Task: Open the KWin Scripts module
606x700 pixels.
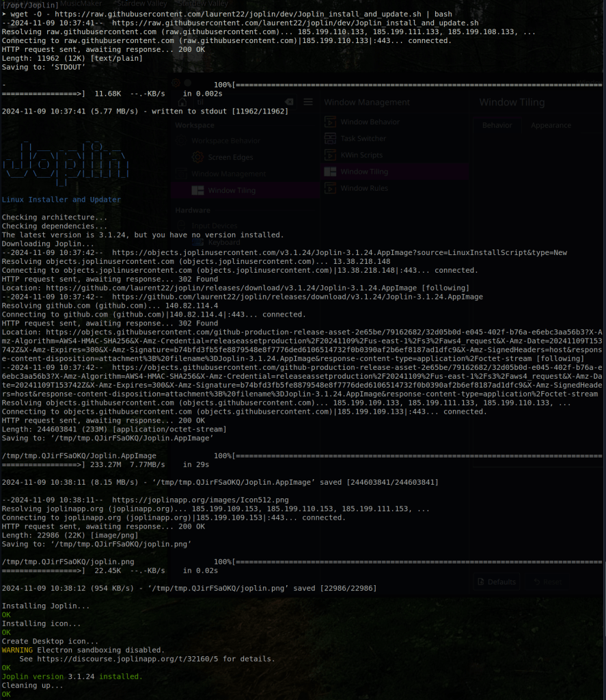Action: [x=361, y=155]
